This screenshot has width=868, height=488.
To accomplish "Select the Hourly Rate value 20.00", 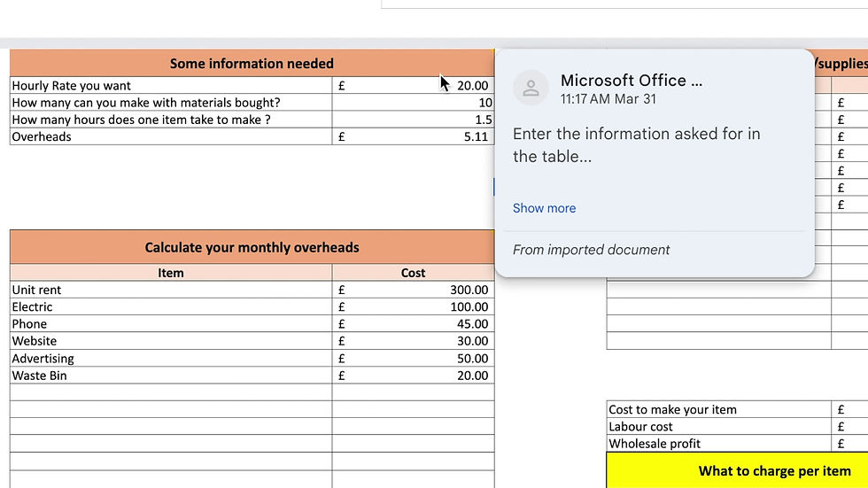I will click(x=413, y=85).
